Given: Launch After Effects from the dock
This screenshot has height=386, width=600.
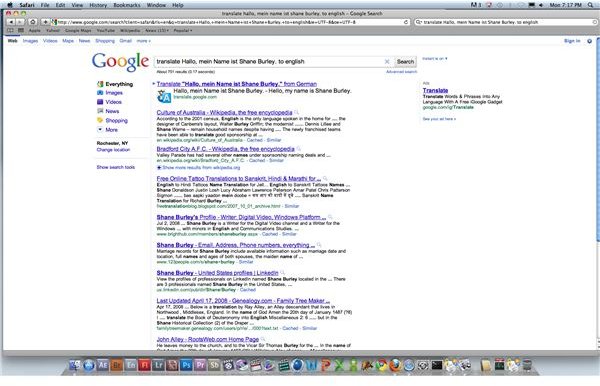Looking at the screenshot, I should [x=103, y=365].
